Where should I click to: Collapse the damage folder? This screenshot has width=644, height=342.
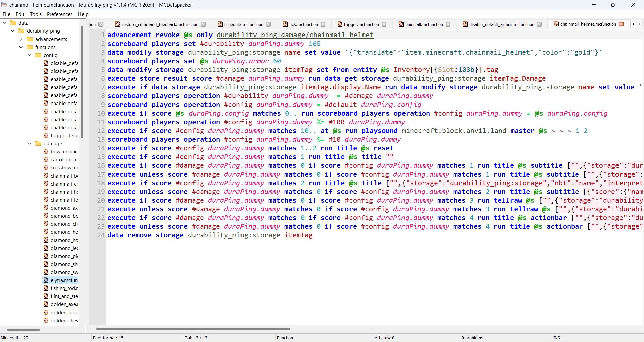(x=30, y=143)
